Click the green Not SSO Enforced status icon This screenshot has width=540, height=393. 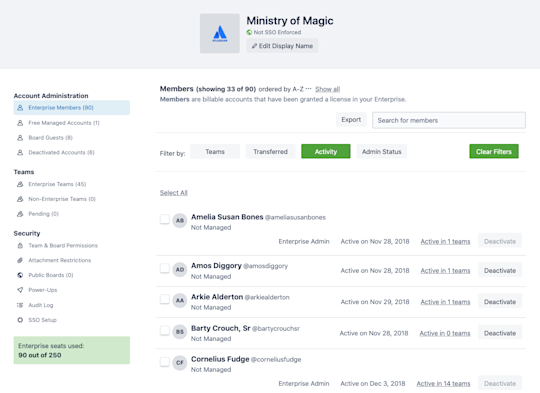click(x=249, y=32)
